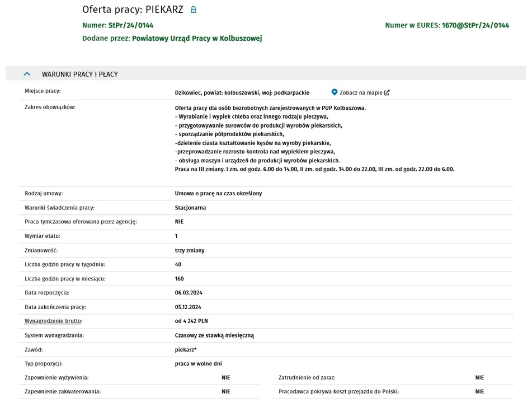The width and height of the screenshot is (532, 403).
Task: Click the sporządzanie półproduktów piekarskich line
Action: pyautogui.click(x=229, y=134)
